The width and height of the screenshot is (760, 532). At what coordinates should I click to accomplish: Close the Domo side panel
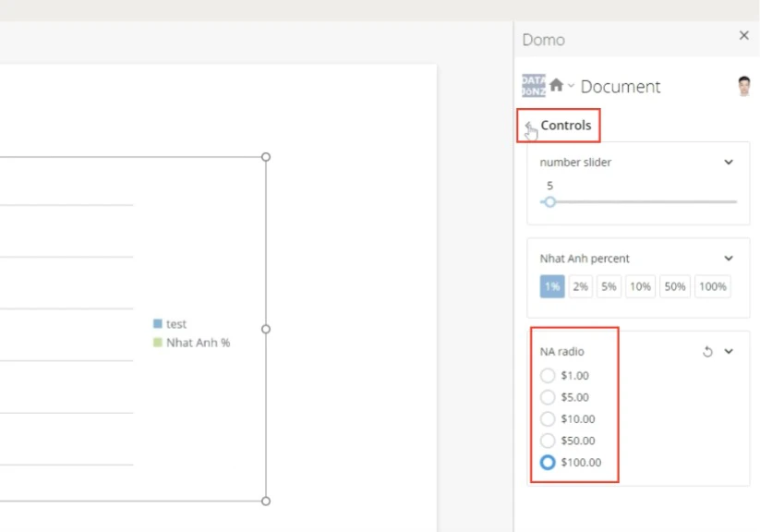[x=744, y=35]
